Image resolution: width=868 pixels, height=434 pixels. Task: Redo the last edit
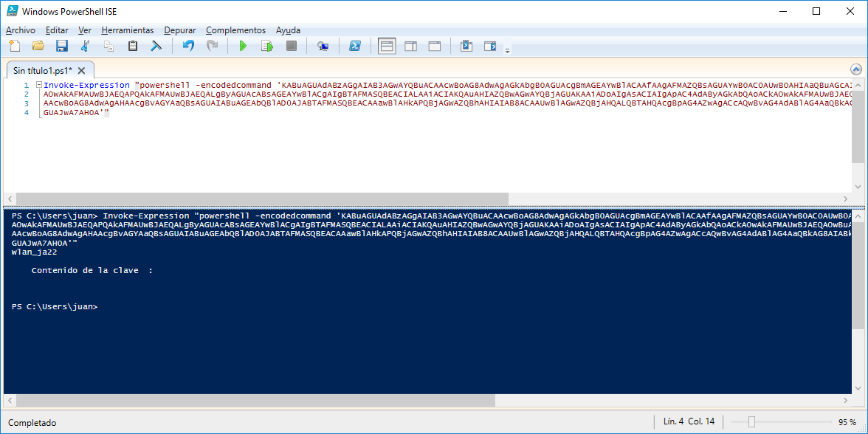point(212,46)
